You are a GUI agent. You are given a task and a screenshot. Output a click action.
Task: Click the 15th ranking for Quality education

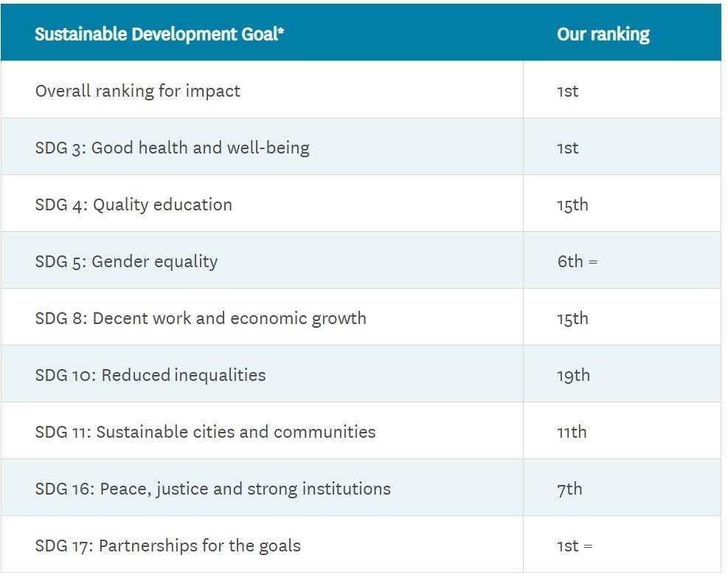572,204
